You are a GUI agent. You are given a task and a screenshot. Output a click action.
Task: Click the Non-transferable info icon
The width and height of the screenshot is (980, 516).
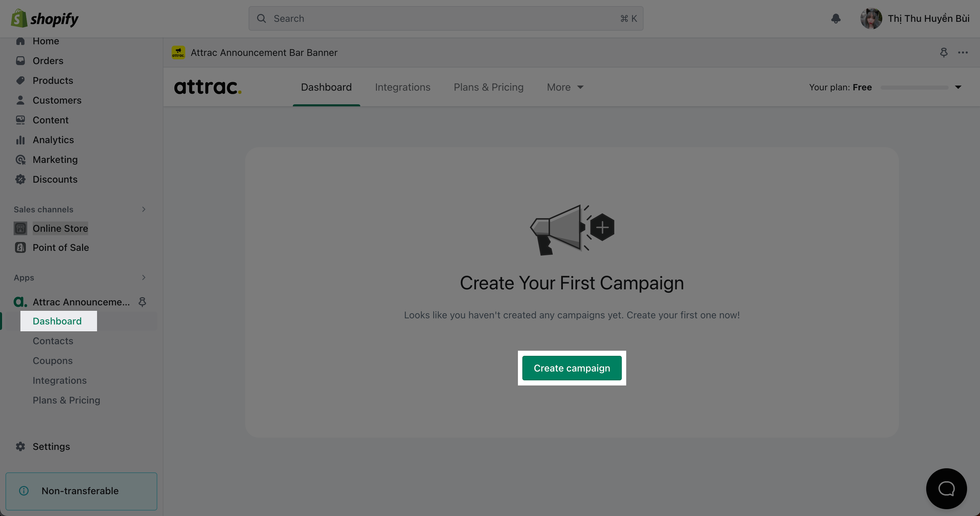(x=23, y=490)
